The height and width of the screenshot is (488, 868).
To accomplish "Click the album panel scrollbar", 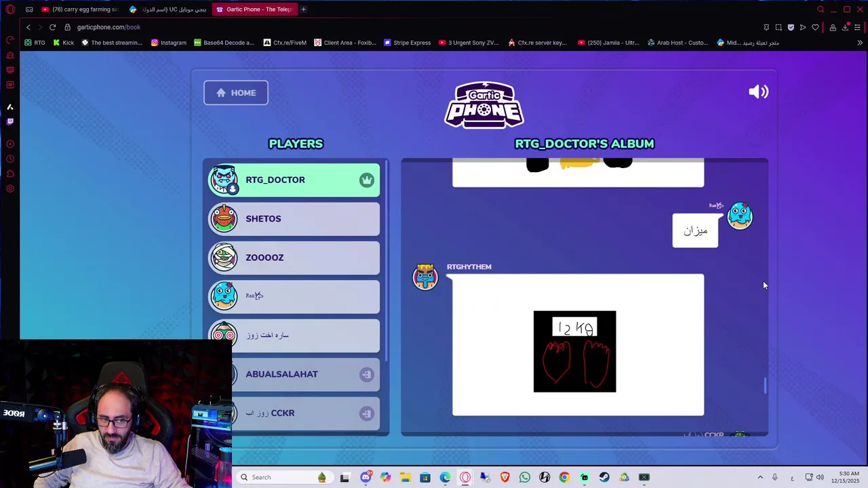I will [766, 385].
